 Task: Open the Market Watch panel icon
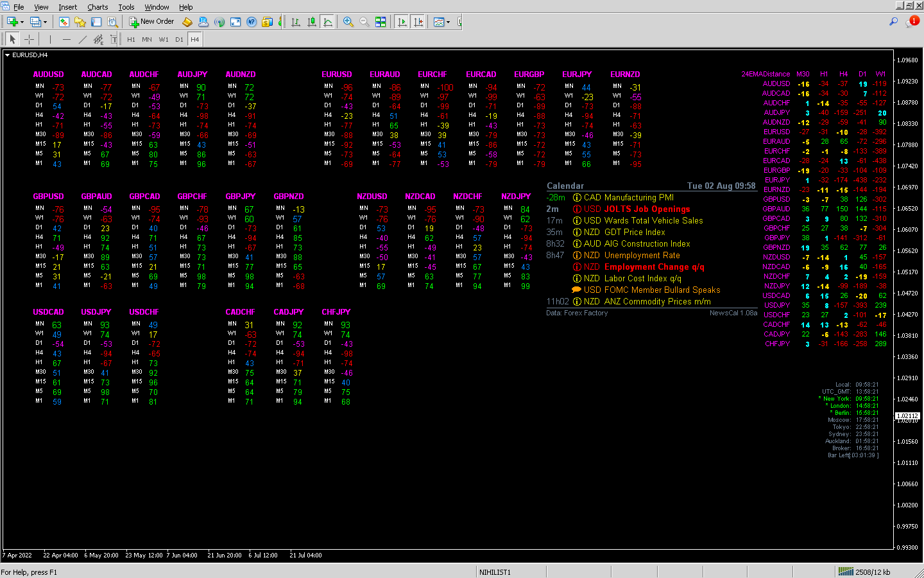[64, 22]
